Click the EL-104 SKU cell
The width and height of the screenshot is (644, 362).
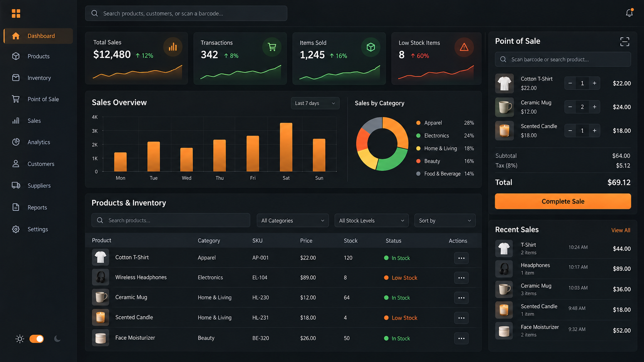point(260,277)
